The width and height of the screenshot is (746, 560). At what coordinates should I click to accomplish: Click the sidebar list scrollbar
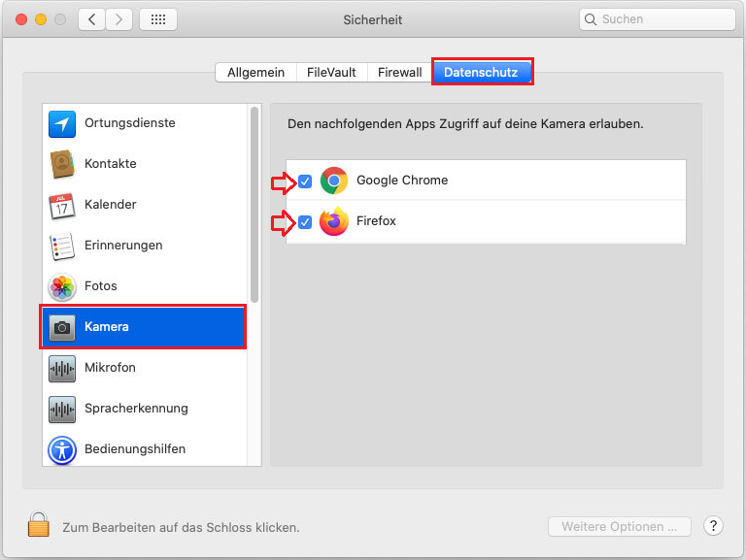tap(254, 204)
